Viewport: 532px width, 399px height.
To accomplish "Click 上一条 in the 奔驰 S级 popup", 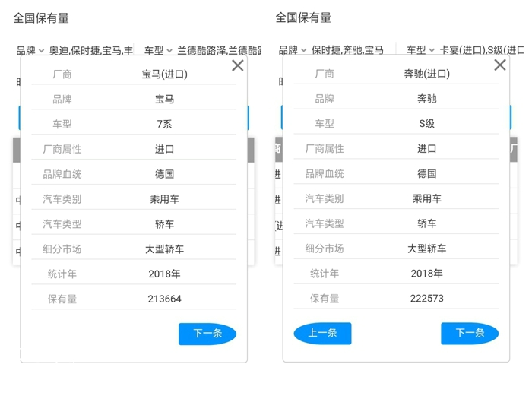I will pos(322,333).
